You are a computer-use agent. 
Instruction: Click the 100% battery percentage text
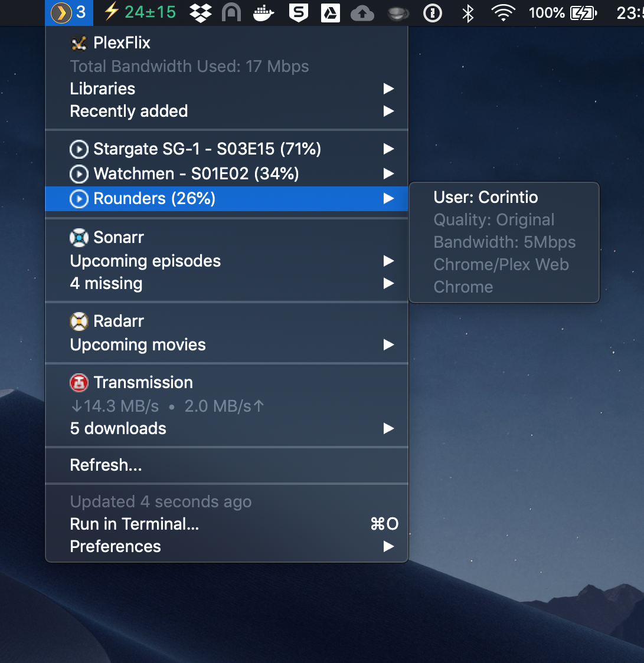tap(547, 13)
